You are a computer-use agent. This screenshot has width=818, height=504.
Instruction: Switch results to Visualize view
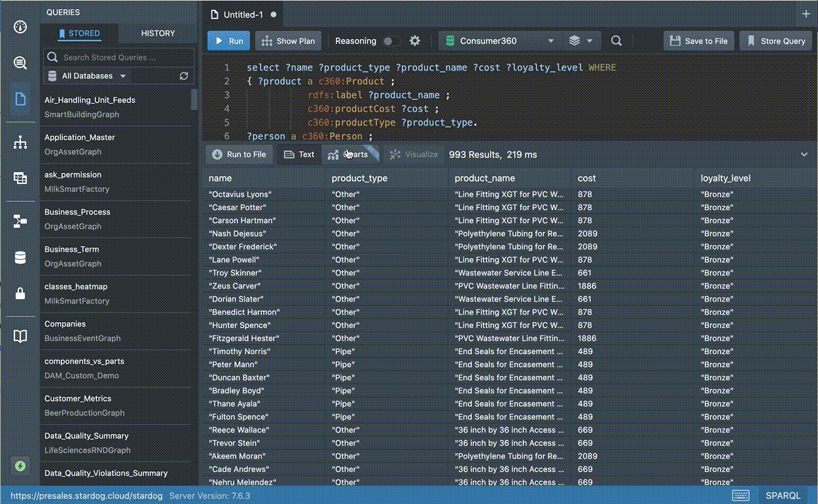coord(414,154)
